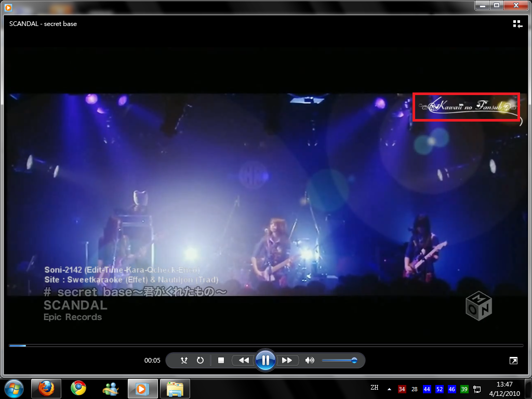Screen dimensions: 532x399
Task: Launch Google Chrome from the taskbar
Action: 78,389
